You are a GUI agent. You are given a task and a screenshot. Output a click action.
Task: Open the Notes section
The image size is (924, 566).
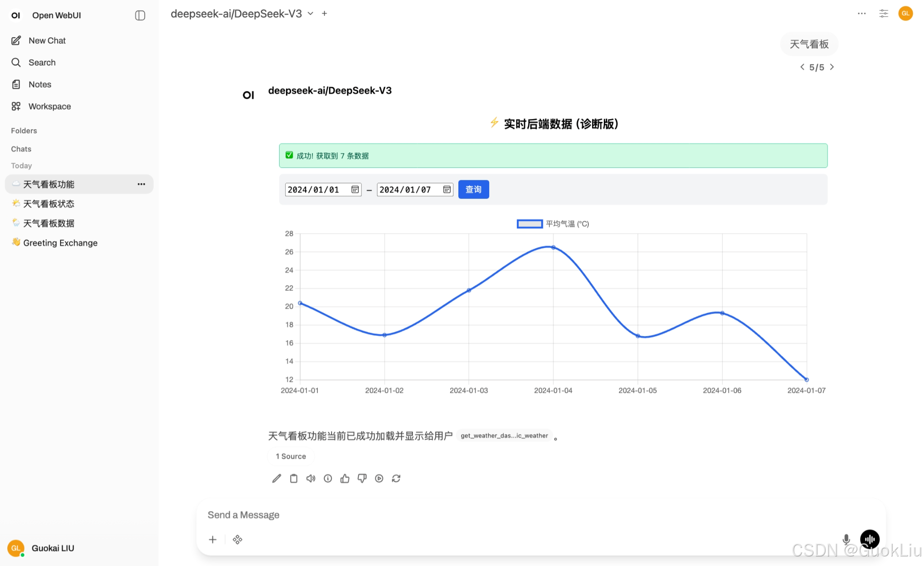[40, 85]
